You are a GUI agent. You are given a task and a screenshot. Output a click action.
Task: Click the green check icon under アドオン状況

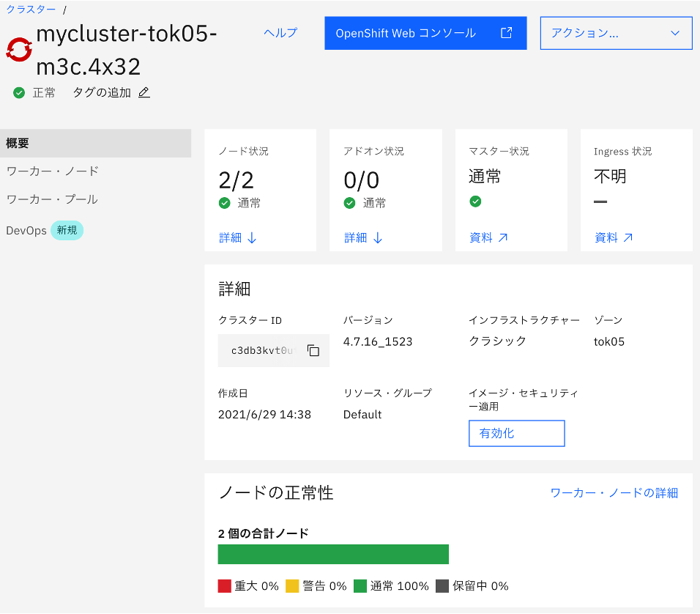tap(349, 204)
